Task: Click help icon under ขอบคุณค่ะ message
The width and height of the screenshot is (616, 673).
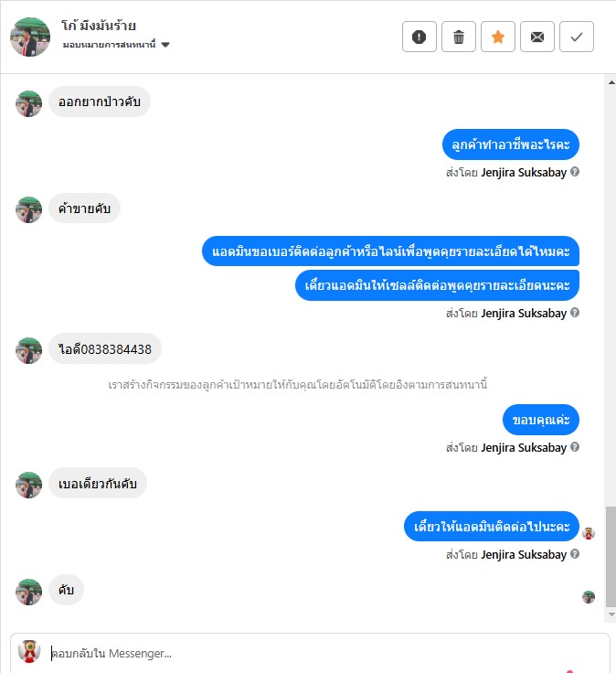Action: click(575, 447)
